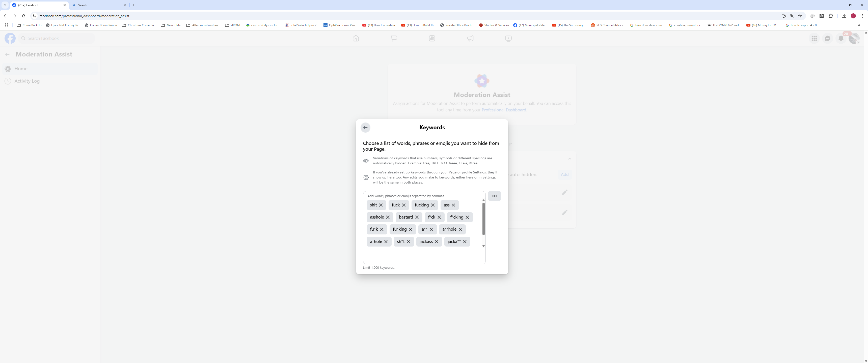Open Activity Log in sidebar
This screenshot has width=868, height=363.
coord(50,81)
